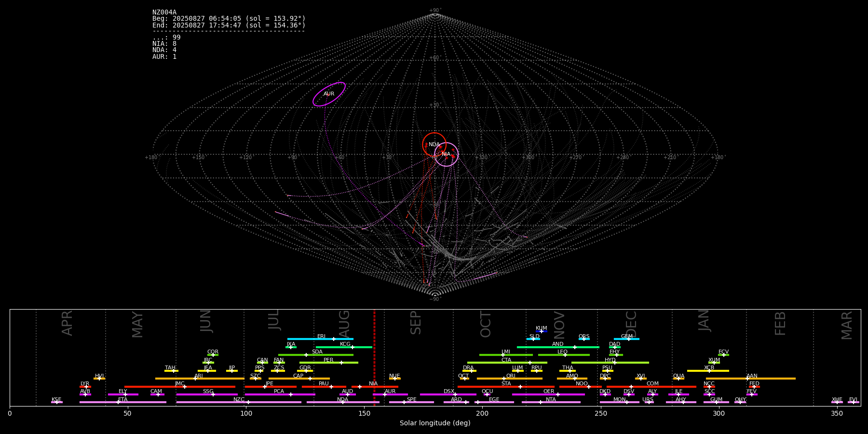Image resolution: width=868 pixels, height=434 pixels.
Task: Click the KSE shower label
Action: coord(56,400)
